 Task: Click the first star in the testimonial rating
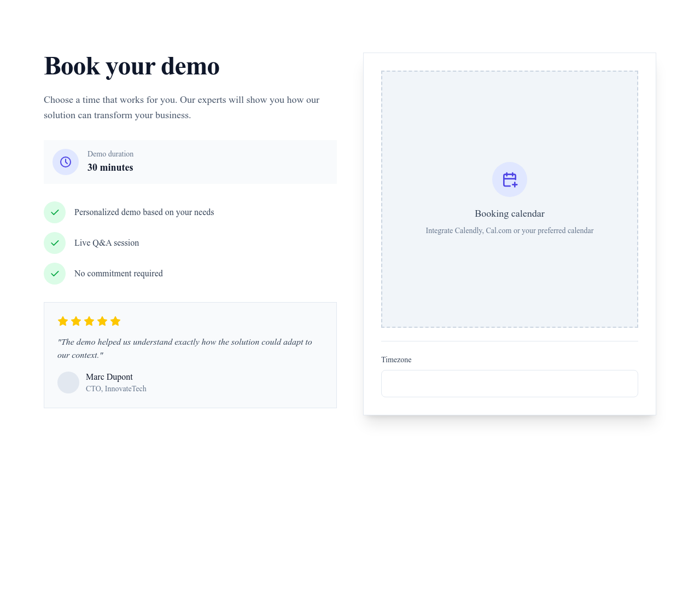(63, 321)
